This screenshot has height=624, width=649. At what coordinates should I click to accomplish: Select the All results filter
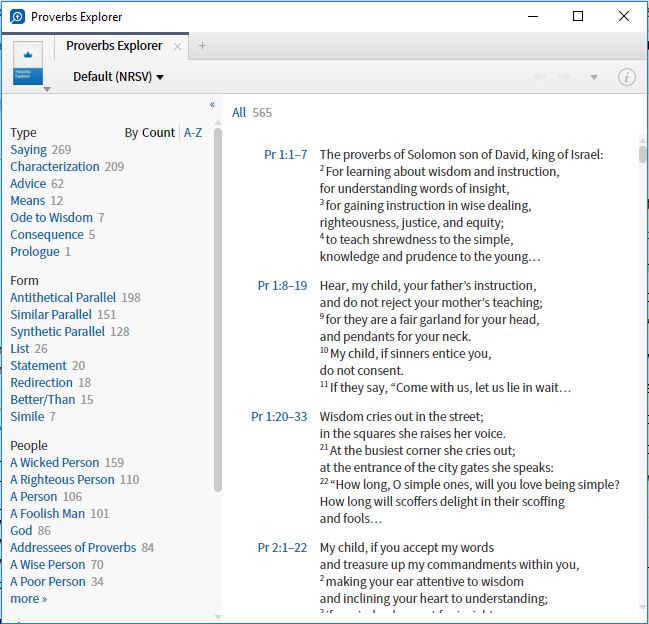[239, 113]
